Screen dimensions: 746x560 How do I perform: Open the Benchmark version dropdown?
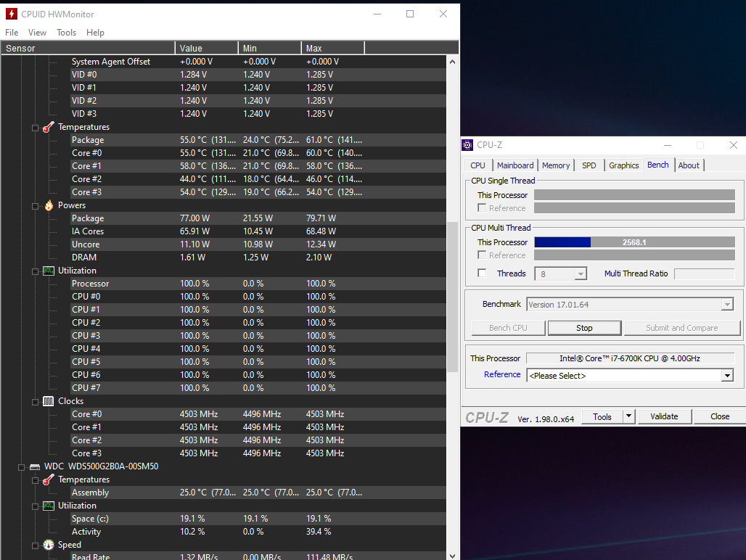727,305
